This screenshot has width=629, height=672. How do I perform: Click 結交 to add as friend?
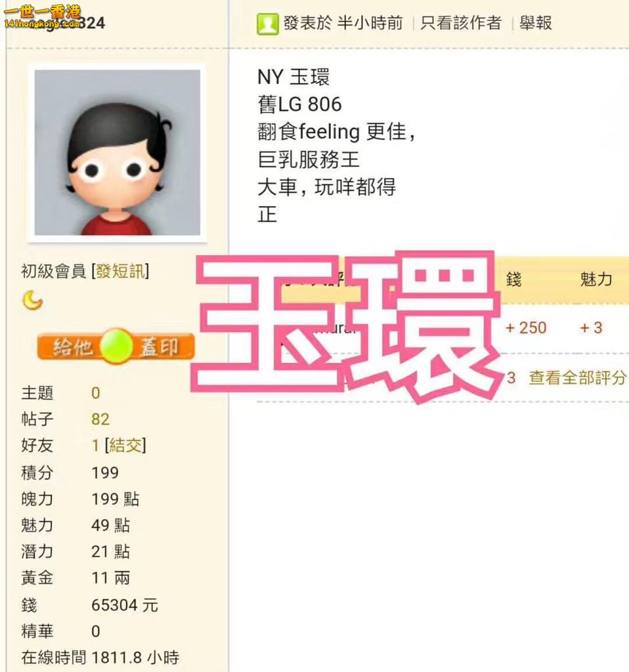tap(125, 446)
